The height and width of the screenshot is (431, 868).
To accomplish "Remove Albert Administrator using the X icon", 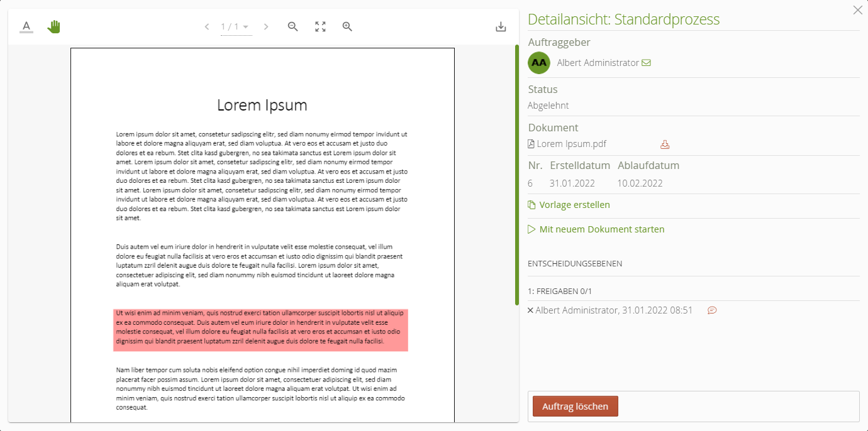I will point(530,310).
